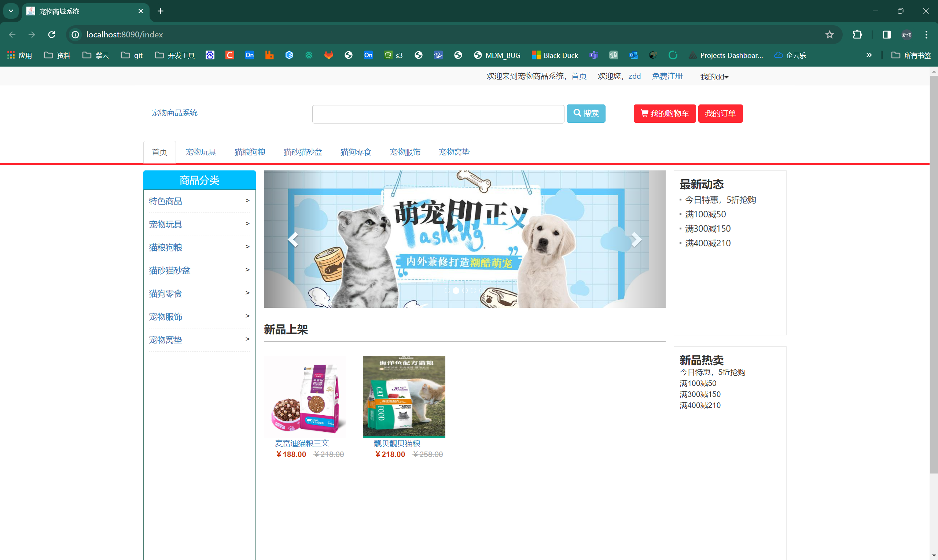Select the fourth carousel indicator dot

tap(474, 291)
